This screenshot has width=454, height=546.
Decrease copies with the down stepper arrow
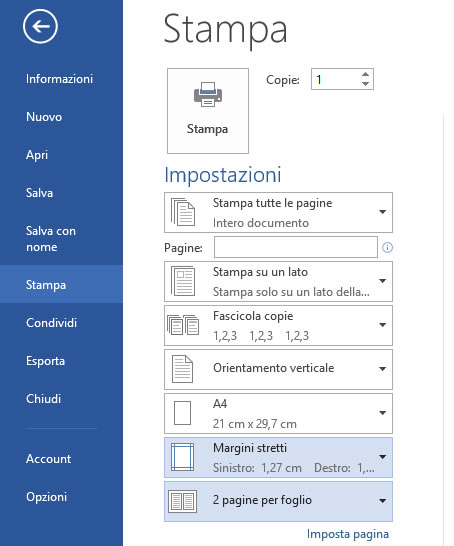point(365,84)
